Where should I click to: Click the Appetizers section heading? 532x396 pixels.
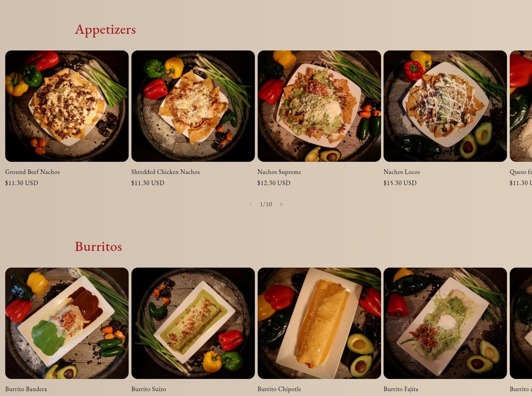[105, 30]
